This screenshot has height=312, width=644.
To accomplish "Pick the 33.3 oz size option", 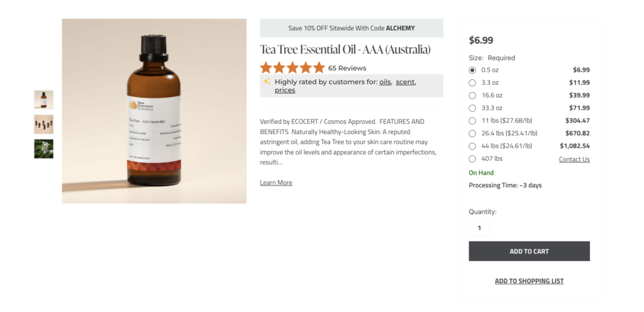I will (473, 108).
